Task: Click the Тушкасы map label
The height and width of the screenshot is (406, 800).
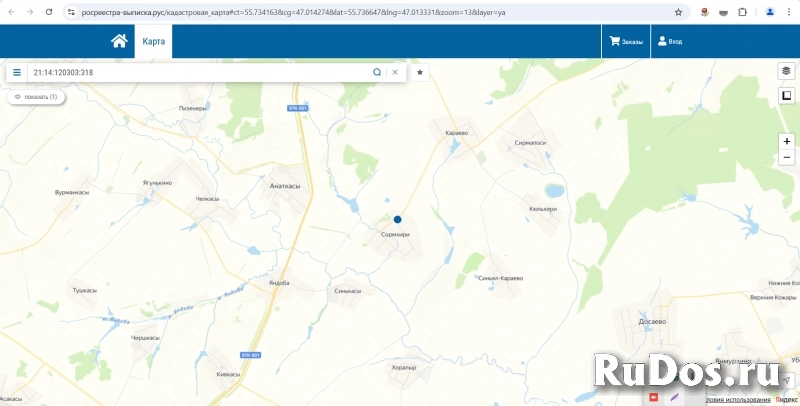Action: click(85, 291)
